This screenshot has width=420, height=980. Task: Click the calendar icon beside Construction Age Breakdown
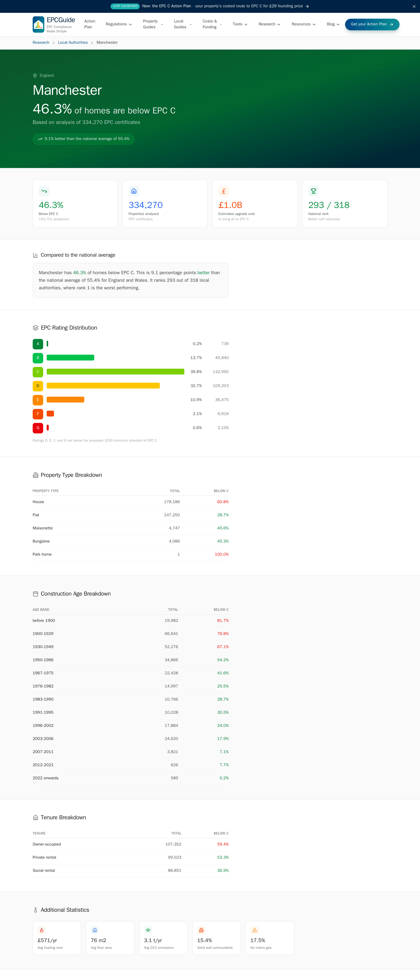pyautogui.click(x=35, y=594)
